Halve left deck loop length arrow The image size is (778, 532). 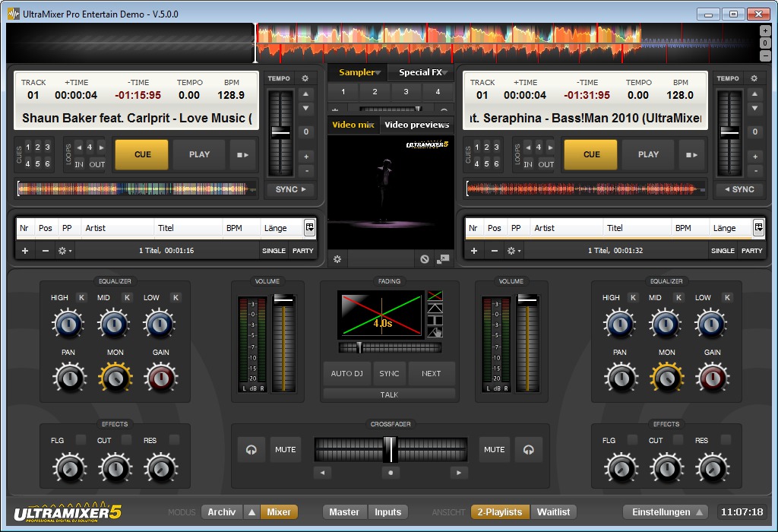pos(79,147)
